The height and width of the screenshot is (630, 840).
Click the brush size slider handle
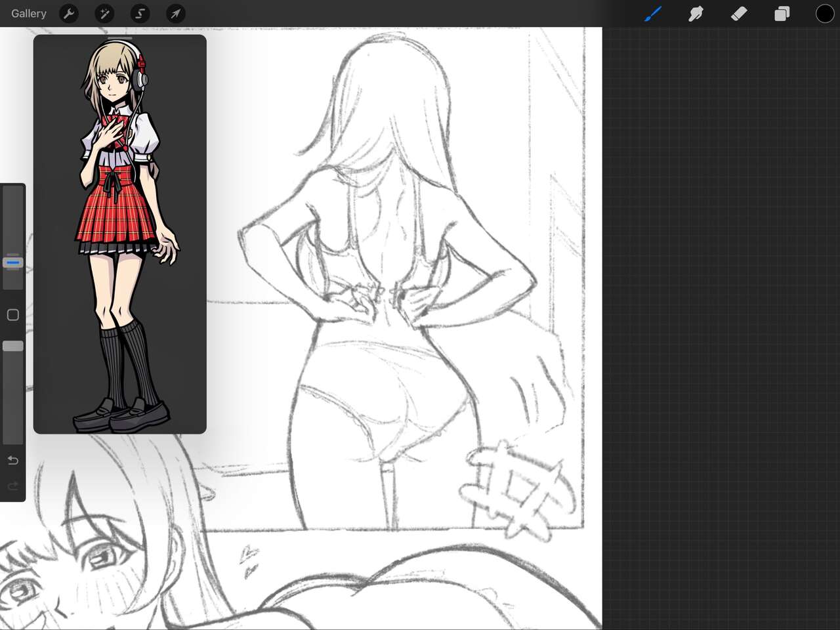(13, 262)
